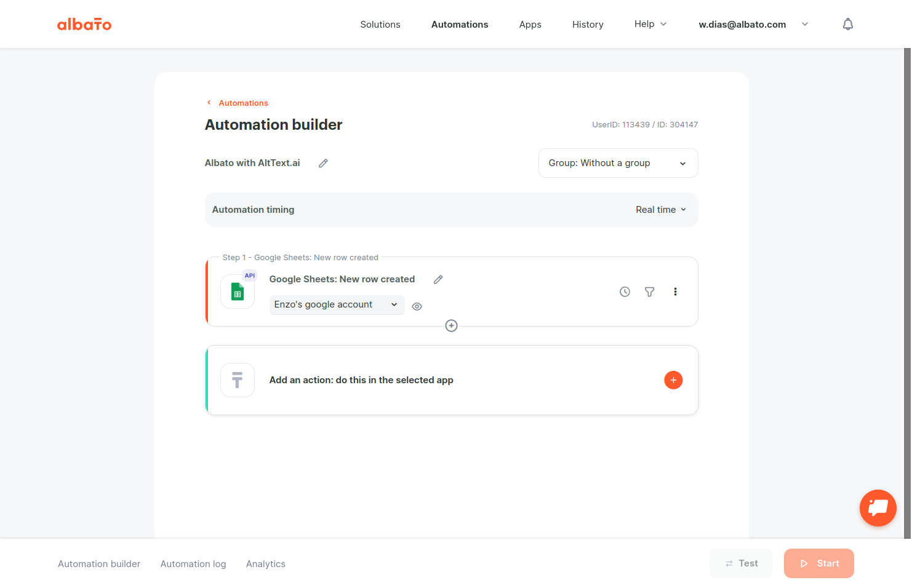View Enzo's google account connection details
The height and width of the screenshot is (588, 912).
pos(417,306)
